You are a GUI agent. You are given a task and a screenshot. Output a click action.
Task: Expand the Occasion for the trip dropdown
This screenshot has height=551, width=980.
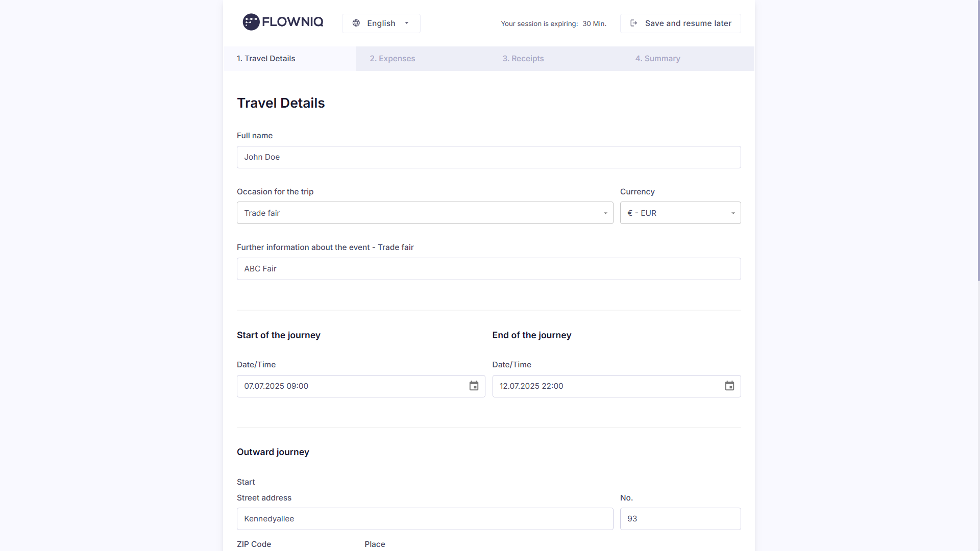(x=425, y=213)
